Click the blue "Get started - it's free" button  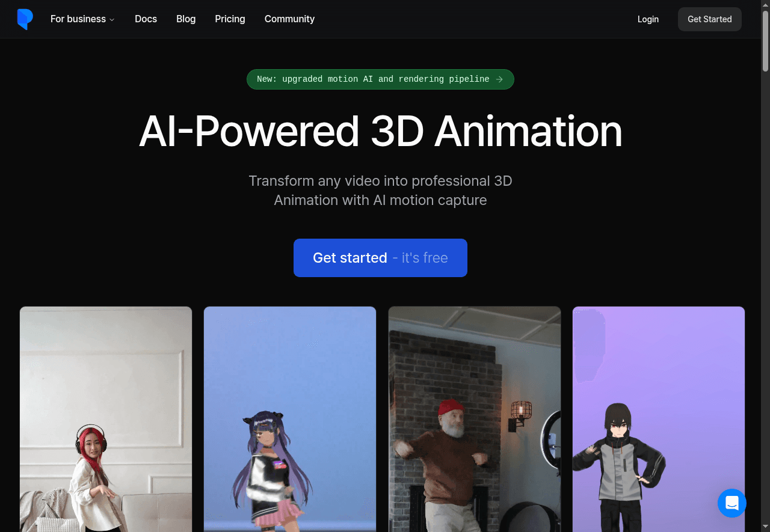coord(380,258)
